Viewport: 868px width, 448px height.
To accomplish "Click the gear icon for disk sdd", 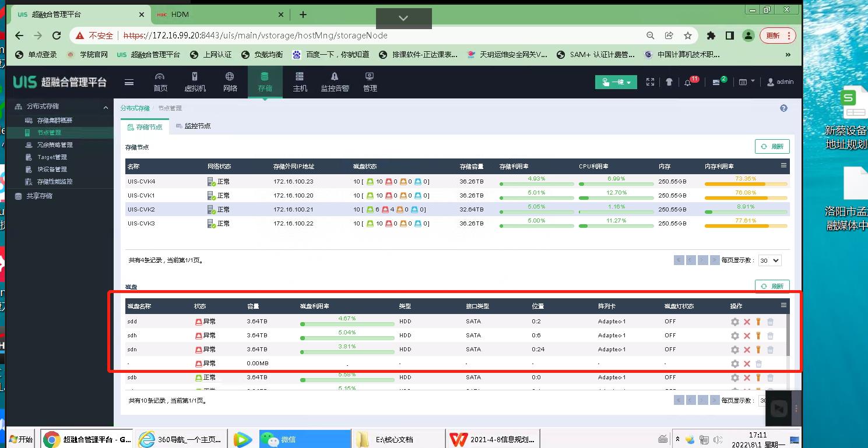I will tap(735, 322).
